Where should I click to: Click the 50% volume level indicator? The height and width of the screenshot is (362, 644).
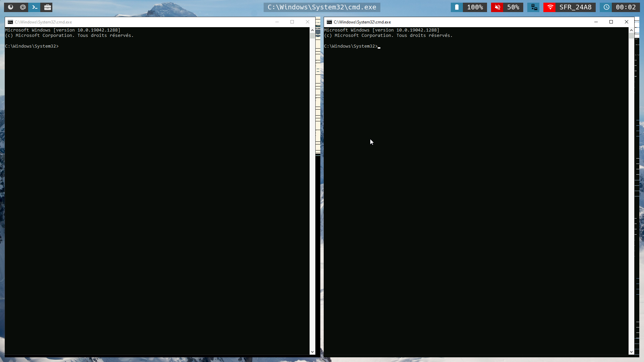click(x=513, y=7)
